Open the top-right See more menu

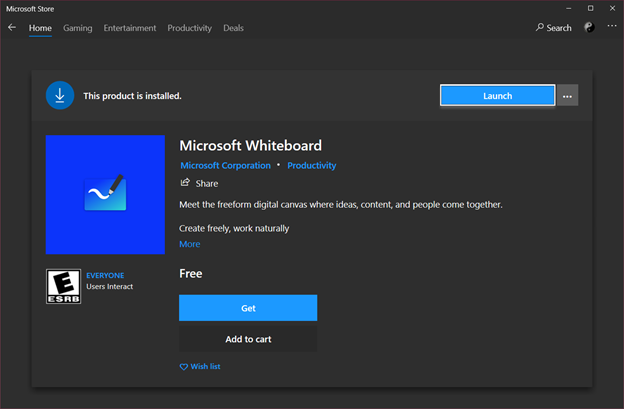[x=612, y=26]
